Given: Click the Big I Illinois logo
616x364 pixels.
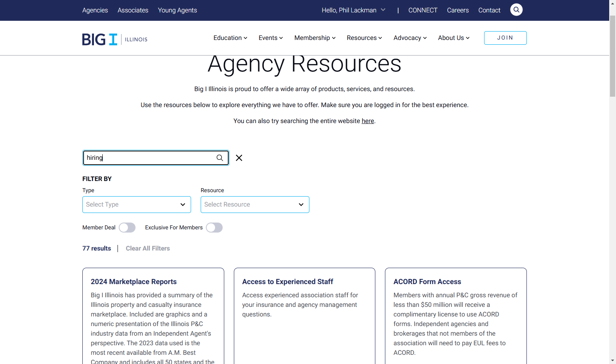Looking at the screenshot, I should tap(115, 39).
